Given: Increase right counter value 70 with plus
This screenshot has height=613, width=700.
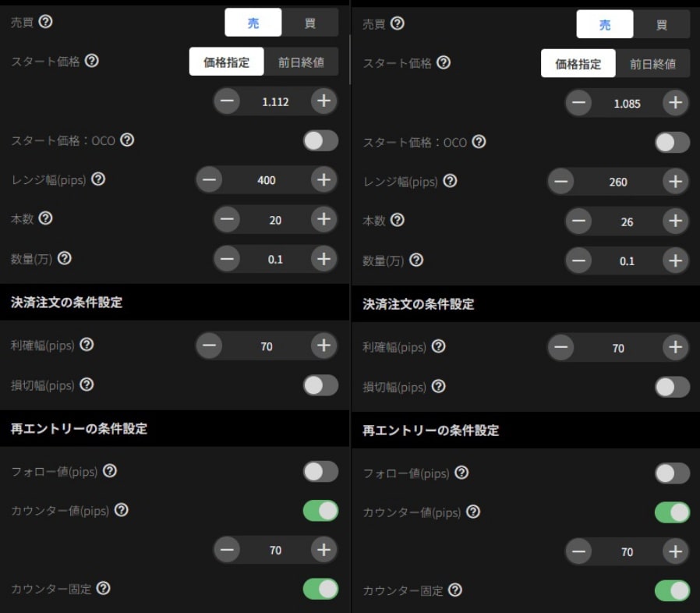Looking at the screenshot, I should (x=675, y=551).
